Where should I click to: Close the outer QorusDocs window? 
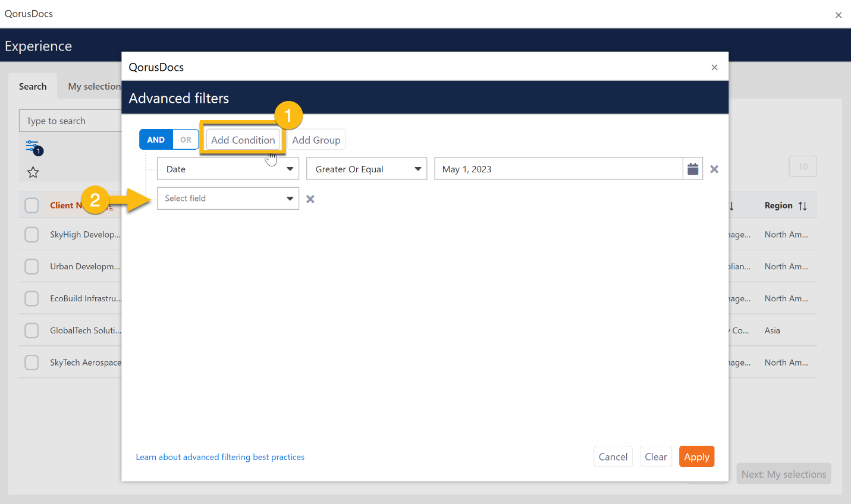pos(839,15)
